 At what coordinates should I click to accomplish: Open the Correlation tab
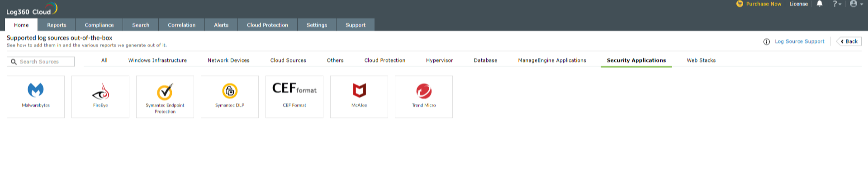pos(182,25)
